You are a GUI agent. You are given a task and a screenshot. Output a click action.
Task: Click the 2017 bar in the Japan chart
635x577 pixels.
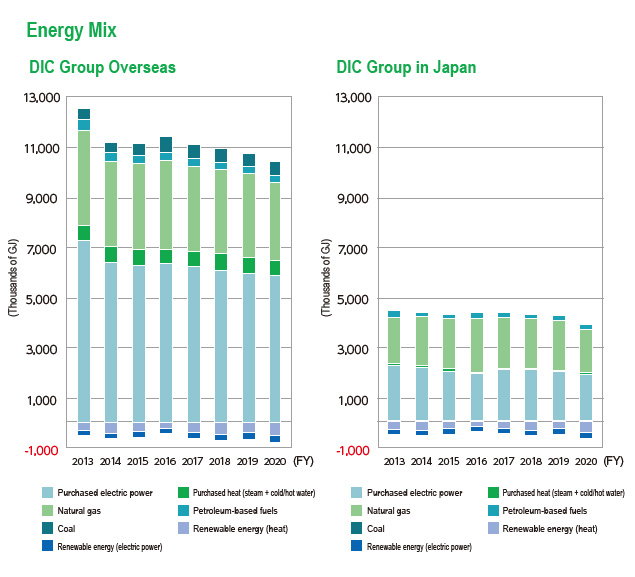coord(504,373)
